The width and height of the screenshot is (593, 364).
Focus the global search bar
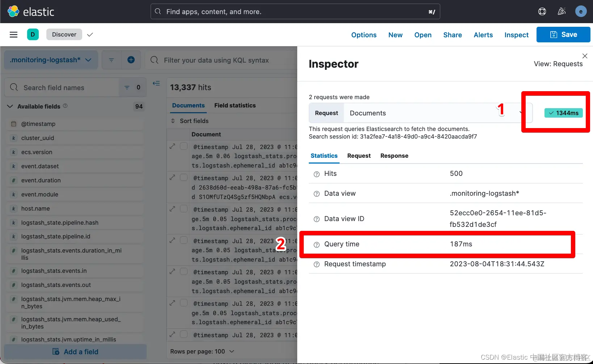(295, 12)
